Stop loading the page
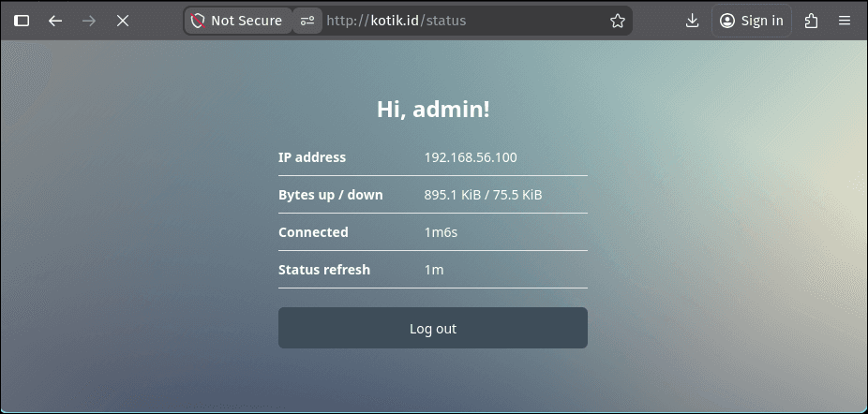Screen dimensions: 868x414 pos(123,21)
